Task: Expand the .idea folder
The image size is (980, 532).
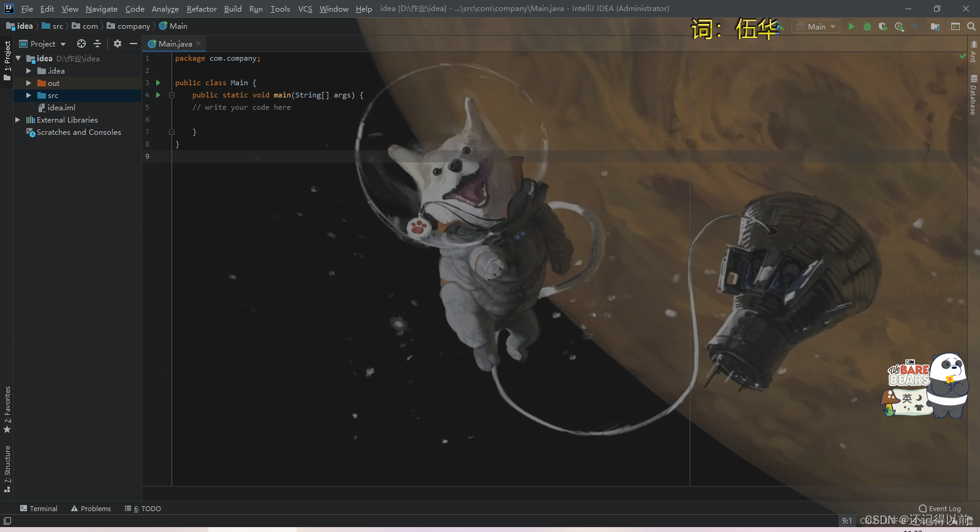Action: pos(28,70)
